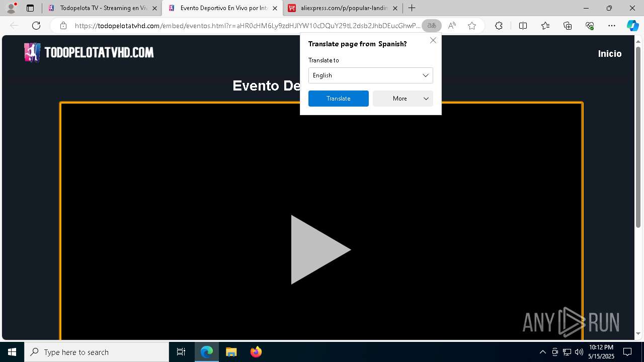Image resolution: width=644 pixels, height=362 pixels.
Task: Open the Favorites list icon
Action: (545, 26)
